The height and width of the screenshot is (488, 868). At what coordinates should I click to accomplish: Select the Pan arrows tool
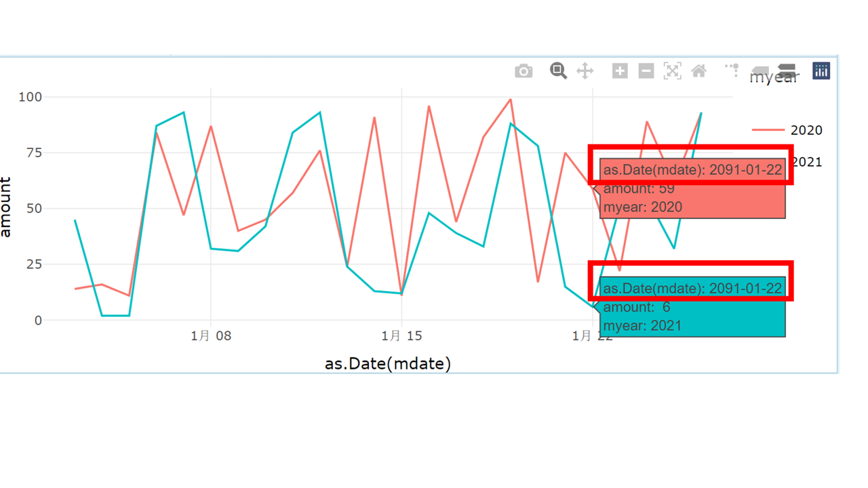(x=585, y=70)
